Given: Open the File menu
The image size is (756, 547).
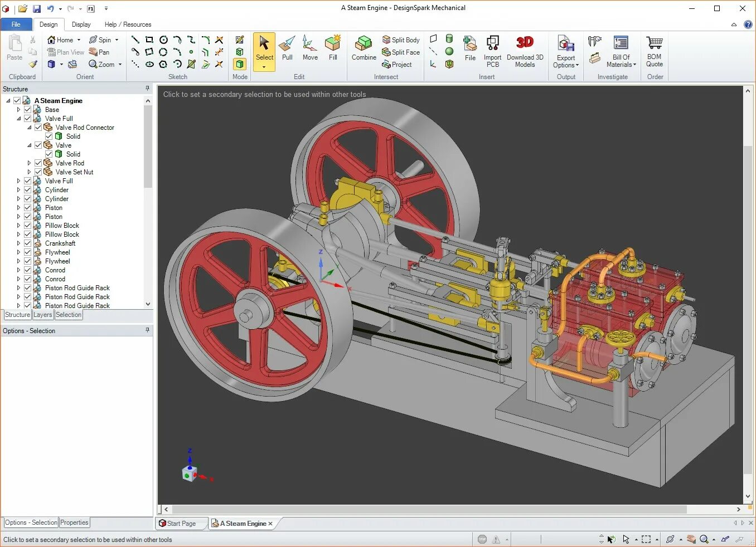Looking at the screenshot, I should 16,24.
